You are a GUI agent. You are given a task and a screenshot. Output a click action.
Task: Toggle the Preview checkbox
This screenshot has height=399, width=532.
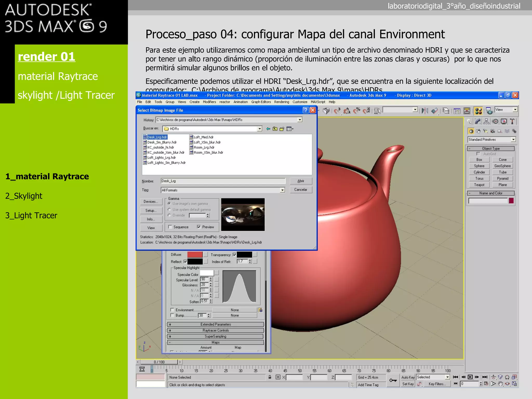pos(199,227)
